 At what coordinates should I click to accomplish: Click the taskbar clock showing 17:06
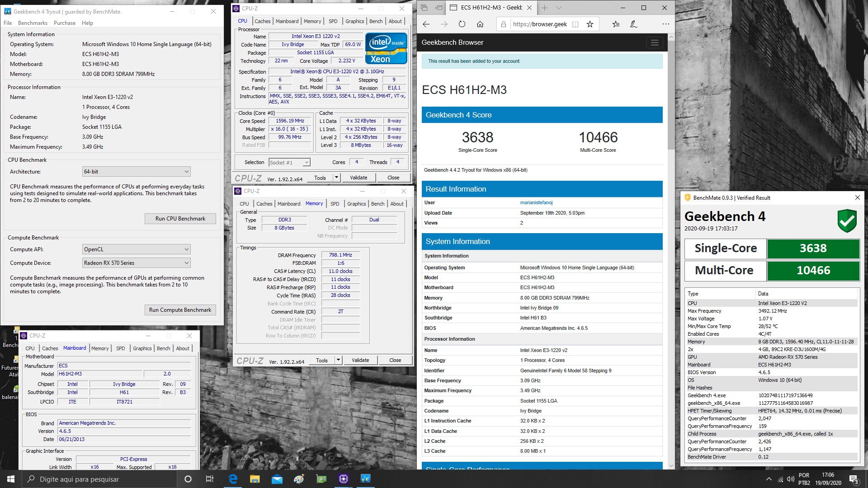point(828,479)
